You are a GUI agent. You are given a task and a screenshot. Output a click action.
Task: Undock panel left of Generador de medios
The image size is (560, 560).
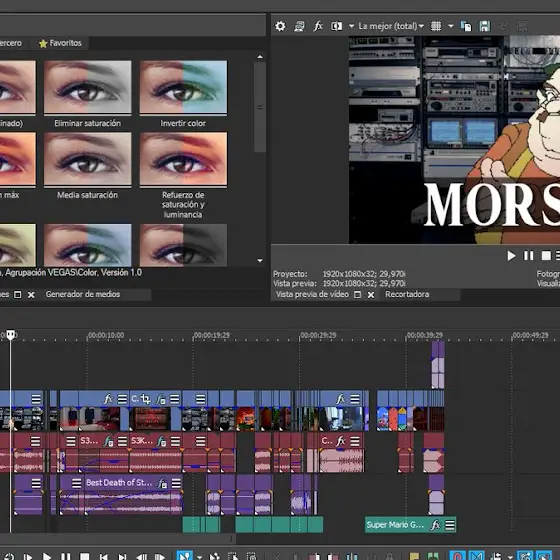point(18,295)
